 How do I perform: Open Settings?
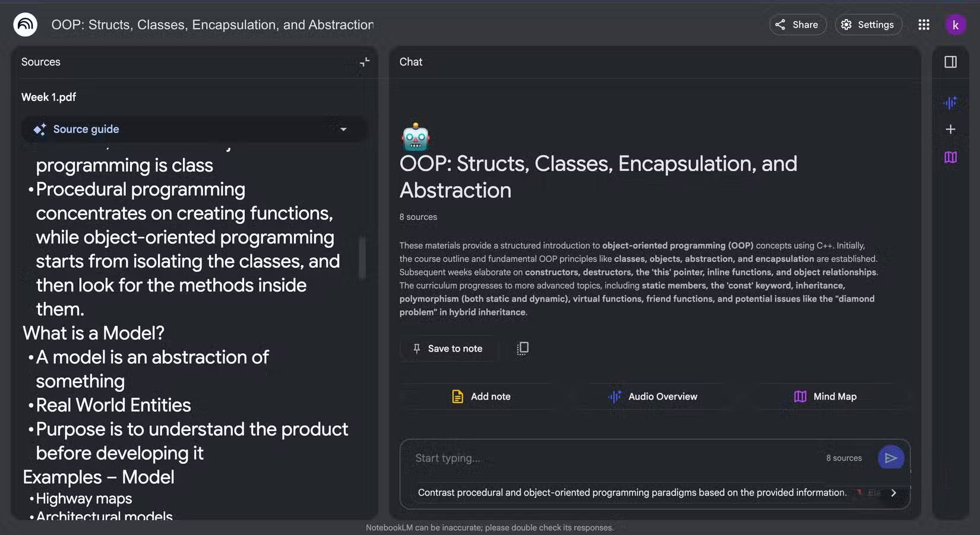coord(868,24)
